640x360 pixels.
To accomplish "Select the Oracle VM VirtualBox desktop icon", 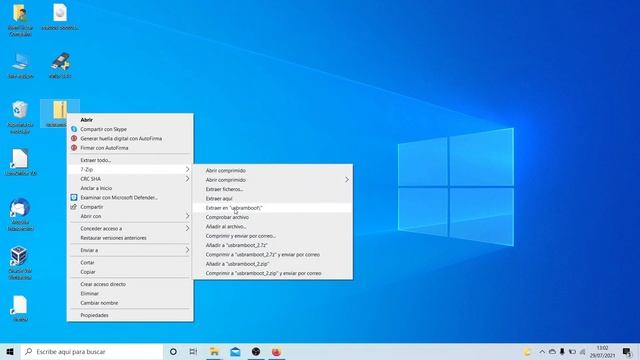I will coord(20,256).
